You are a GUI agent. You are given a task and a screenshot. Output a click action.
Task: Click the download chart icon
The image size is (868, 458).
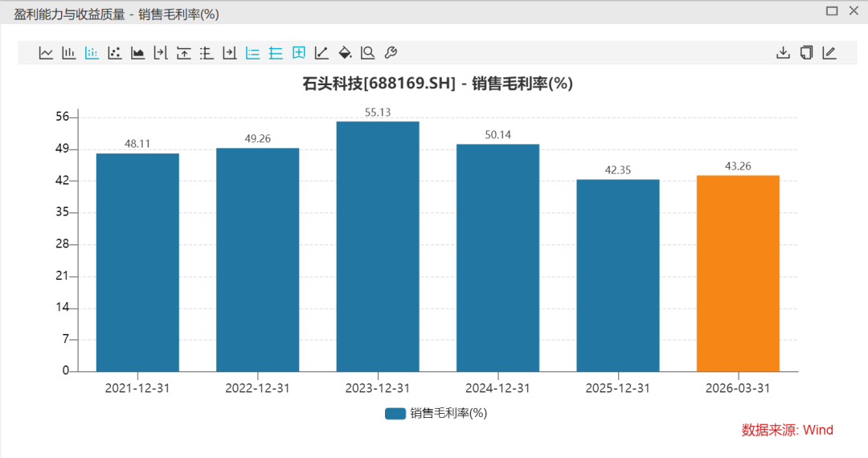(784, 53)
